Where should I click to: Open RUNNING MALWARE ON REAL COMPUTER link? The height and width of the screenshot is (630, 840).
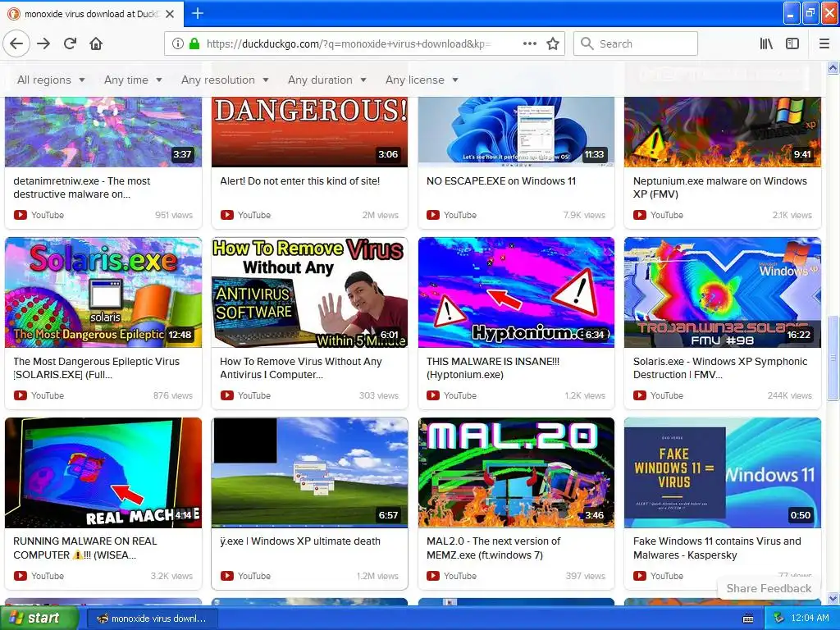(x=85, y=548)
